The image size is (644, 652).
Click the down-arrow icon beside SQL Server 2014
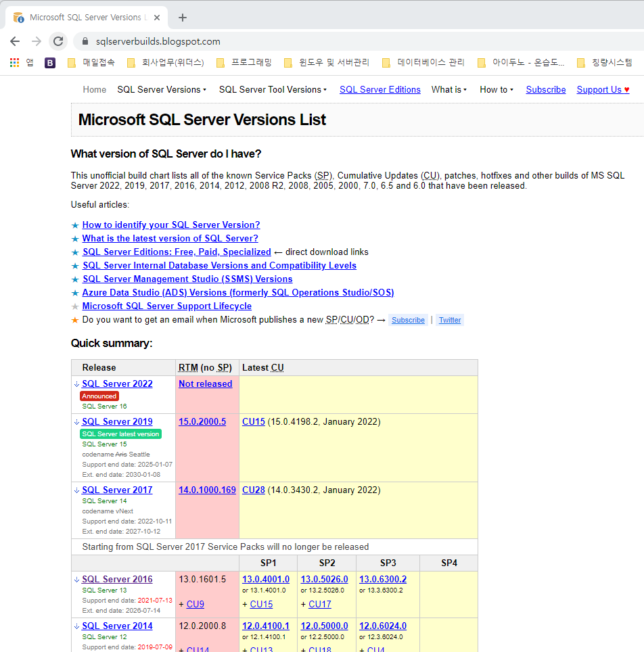[x=76, y=626]
